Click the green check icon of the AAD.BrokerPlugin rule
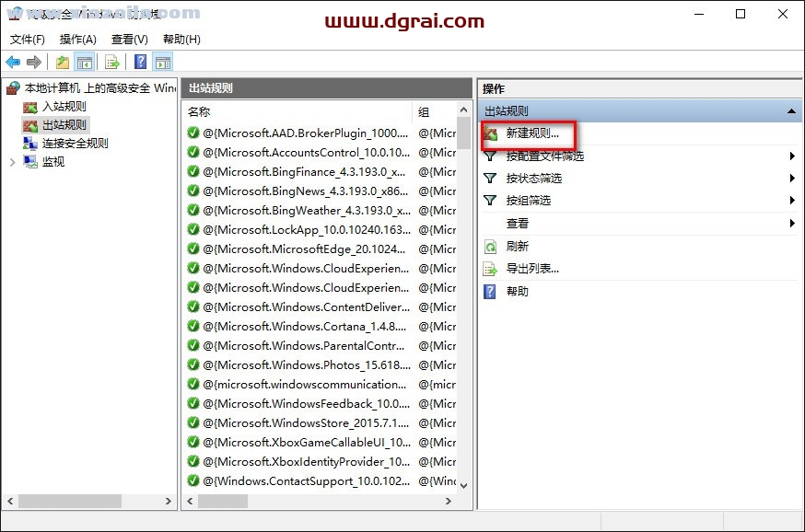This screenshot has width=805, height=532. (x=193, y=133)
